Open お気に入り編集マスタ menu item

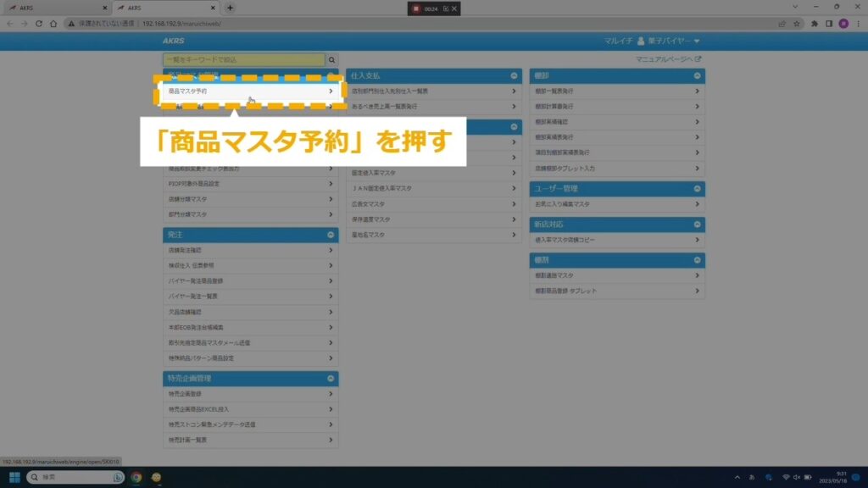click(x=617, y=204)
